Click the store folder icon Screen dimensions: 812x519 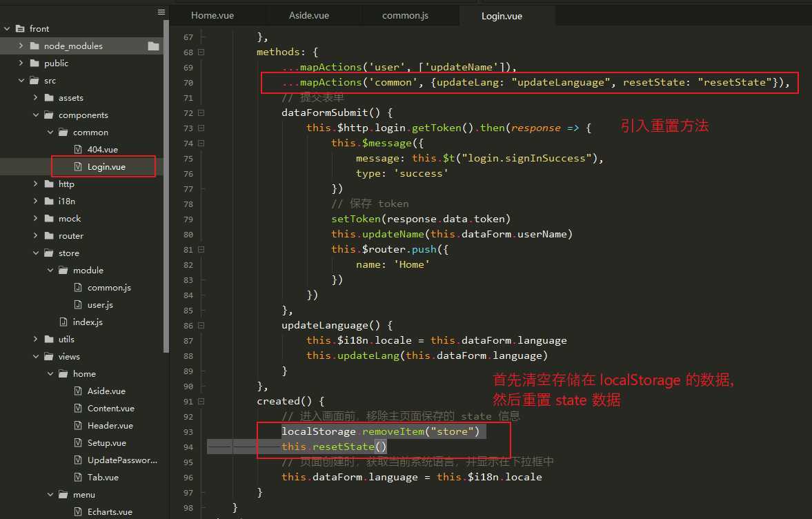point(49,253)
